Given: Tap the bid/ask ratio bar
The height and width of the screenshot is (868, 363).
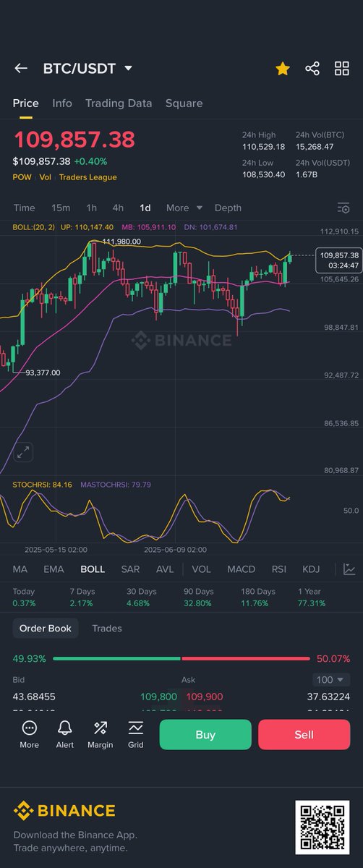Looking at the screenshot, I should tap(181, 659).
